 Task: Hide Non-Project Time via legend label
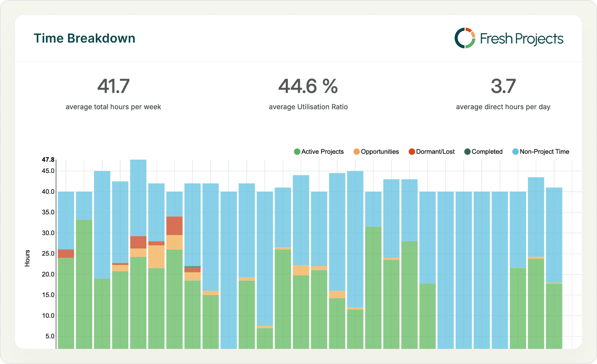[544, 152]
